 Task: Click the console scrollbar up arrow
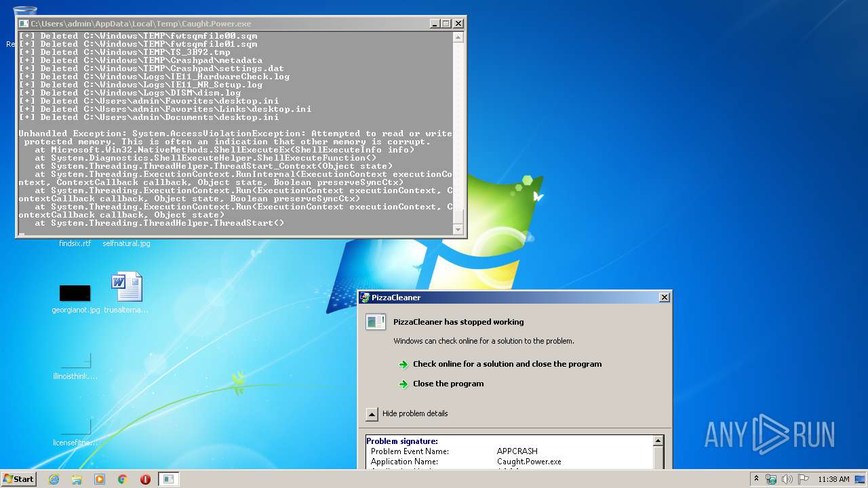459,37
